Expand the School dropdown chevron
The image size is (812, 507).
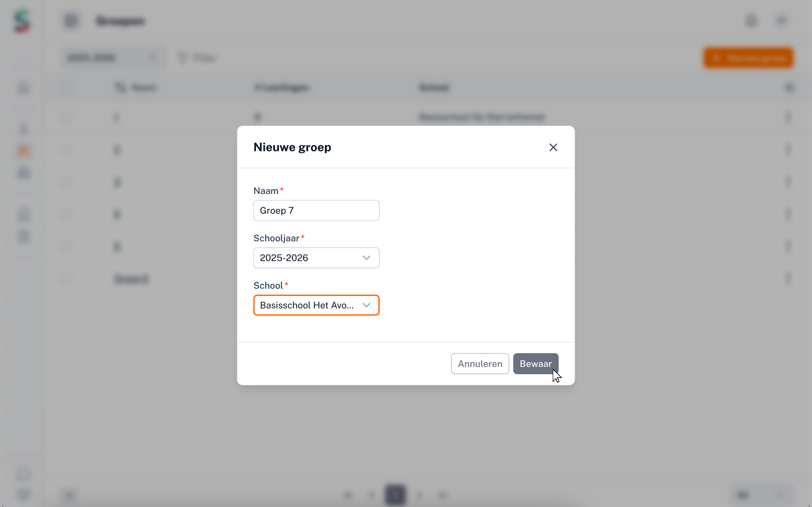click(x=366, y=305)
